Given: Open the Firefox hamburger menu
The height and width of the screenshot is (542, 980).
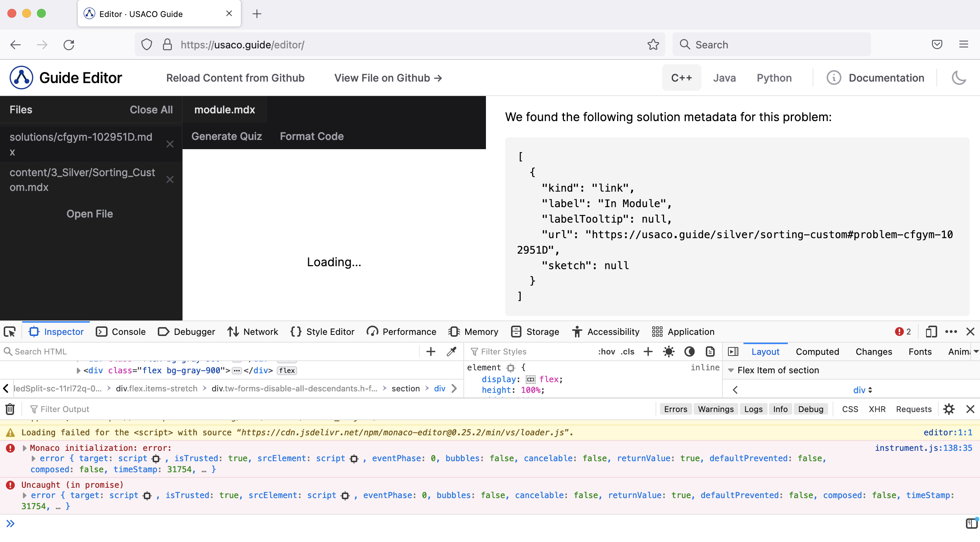Looking at the screenshot, I should coord(963,44).
